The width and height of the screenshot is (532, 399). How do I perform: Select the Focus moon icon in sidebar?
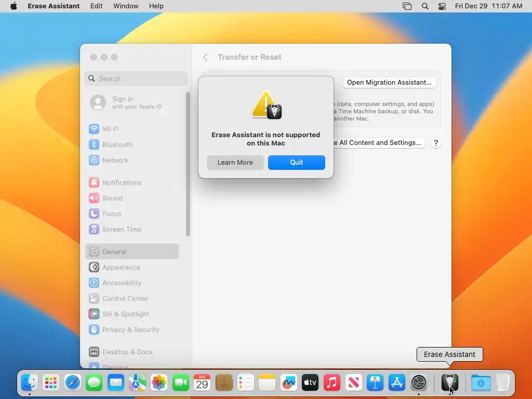coord(94,214)
